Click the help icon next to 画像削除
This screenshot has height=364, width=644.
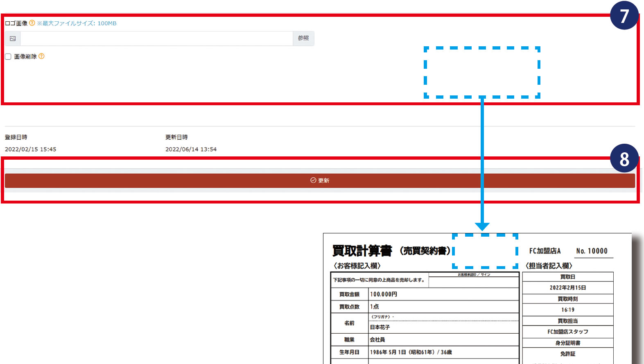click(x=41, y=56)
